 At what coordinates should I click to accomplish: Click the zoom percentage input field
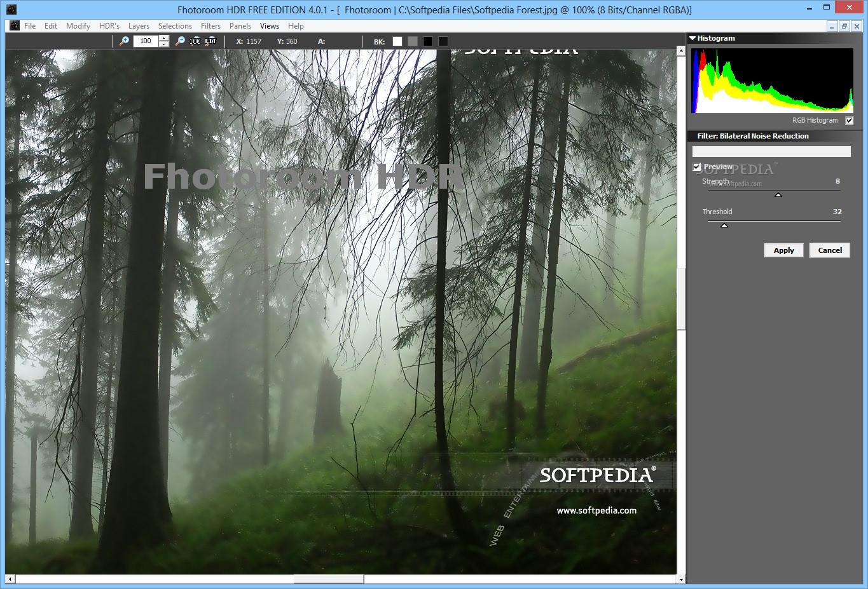coord(146,41)
